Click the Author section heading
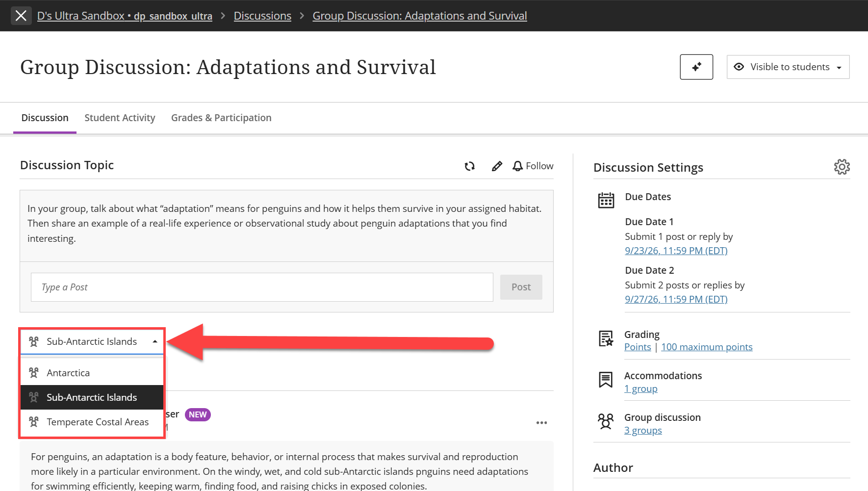Viewport: 868px width, 491px height. [613, 468]
